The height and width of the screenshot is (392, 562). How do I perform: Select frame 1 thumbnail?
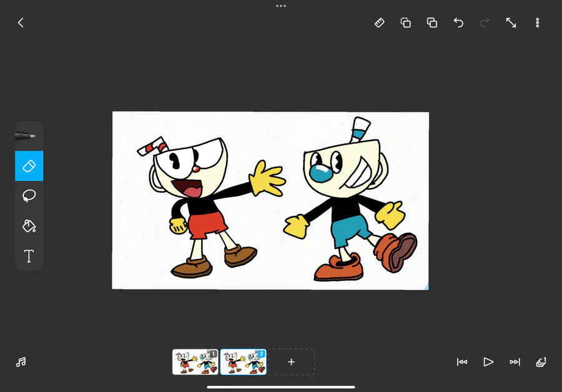195,362
